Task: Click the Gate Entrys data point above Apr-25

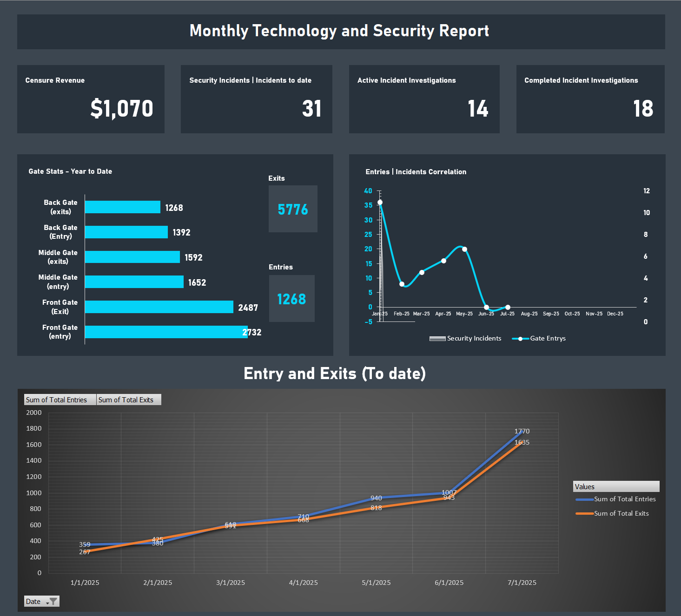Action: tap(443, 261)
